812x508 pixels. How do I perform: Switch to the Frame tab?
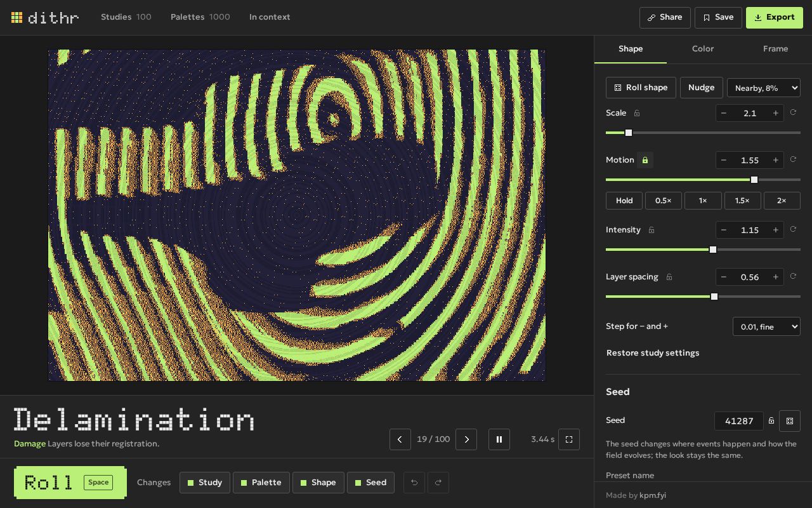(x=775, y=49)
